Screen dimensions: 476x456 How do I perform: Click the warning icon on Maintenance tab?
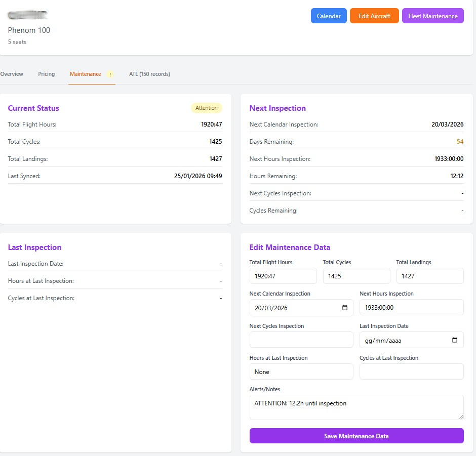click(110, 74)
